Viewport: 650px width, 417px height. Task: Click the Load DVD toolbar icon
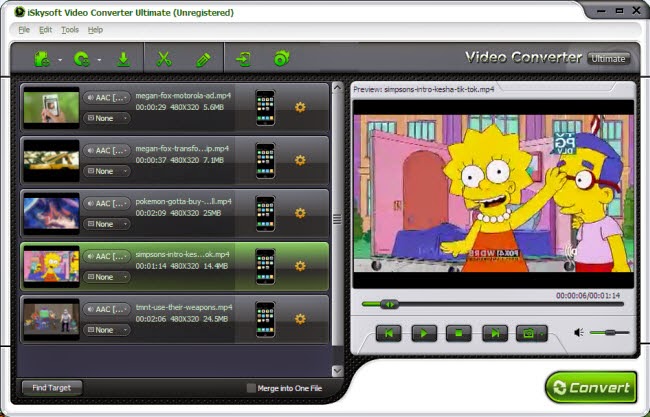(81, 59)
